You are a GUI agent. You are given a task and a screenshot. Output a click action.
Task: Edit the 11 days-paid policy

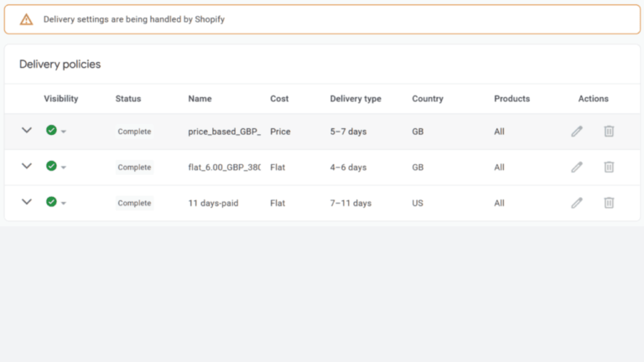[x=577, y=203]
